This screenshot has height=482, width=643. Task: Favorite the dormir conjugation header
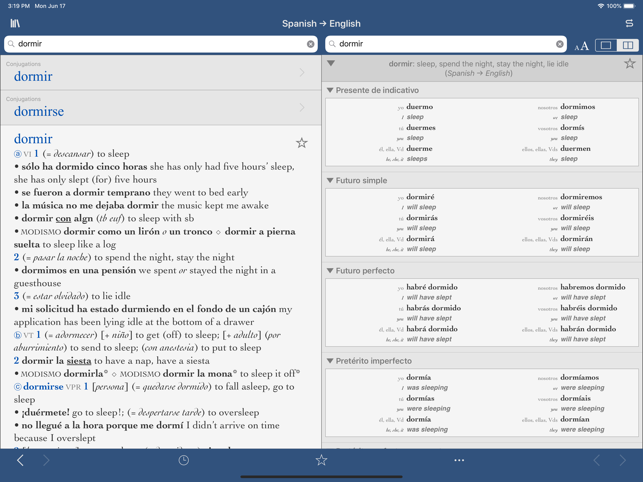click(x=629, y=64)
